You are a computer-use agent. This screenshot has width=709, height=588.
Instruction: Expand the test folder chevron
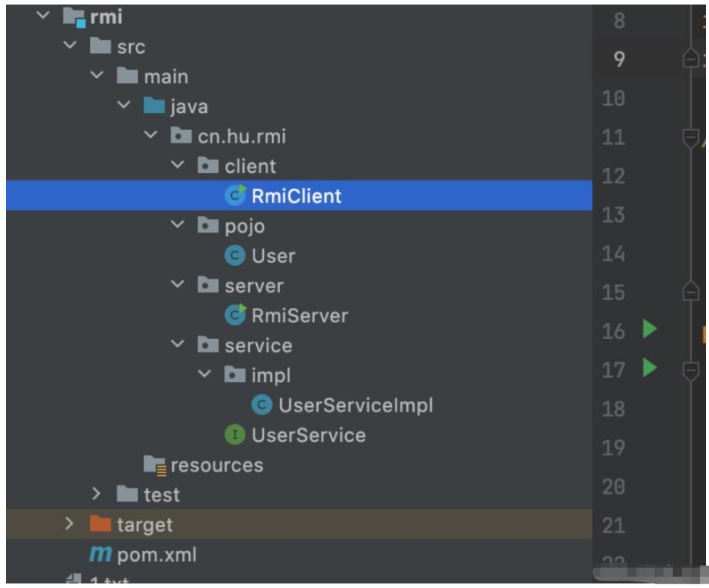96,494
